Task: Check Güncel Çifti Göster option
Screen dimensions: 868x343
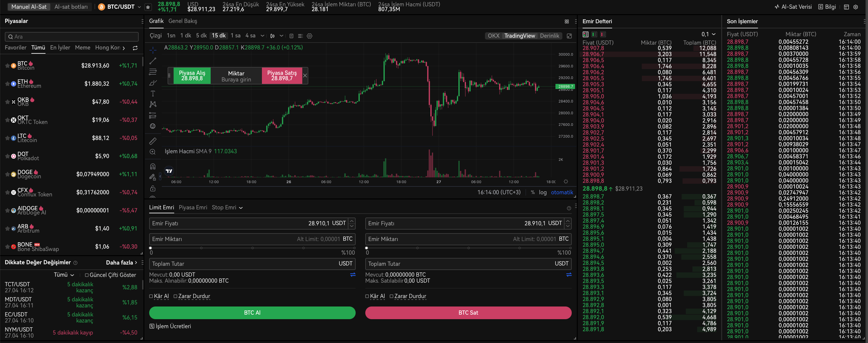Action: [x=86, y=275]
